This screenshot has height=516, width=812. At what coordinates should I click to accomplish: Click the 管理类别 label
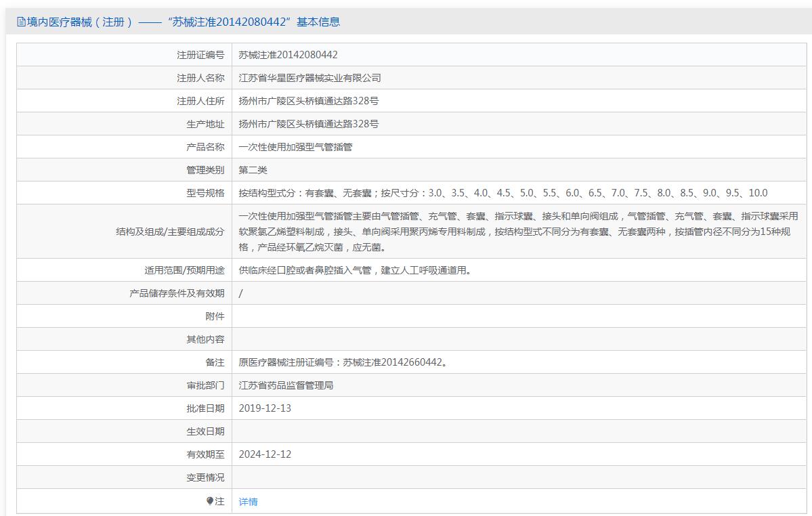(206, 170)
